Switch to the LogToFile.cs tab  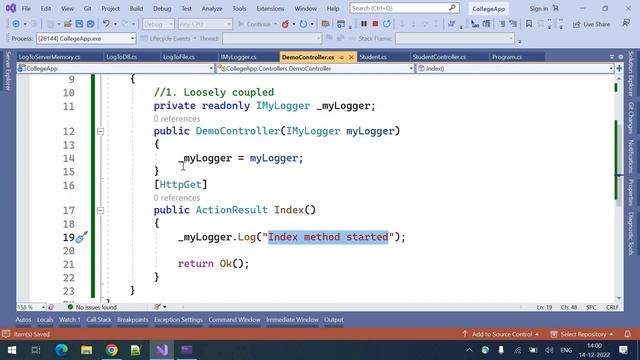pos(179,57)
